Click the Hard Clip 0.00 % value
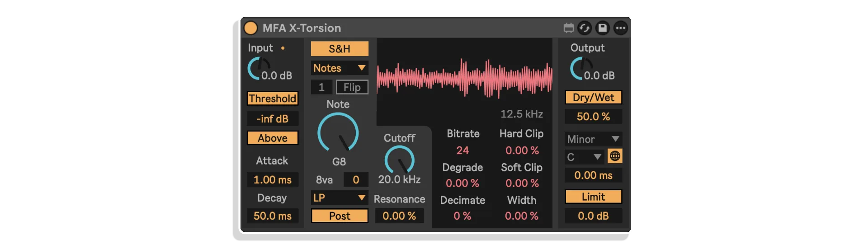This screenshot has width=868, height=249. [522, 150]
